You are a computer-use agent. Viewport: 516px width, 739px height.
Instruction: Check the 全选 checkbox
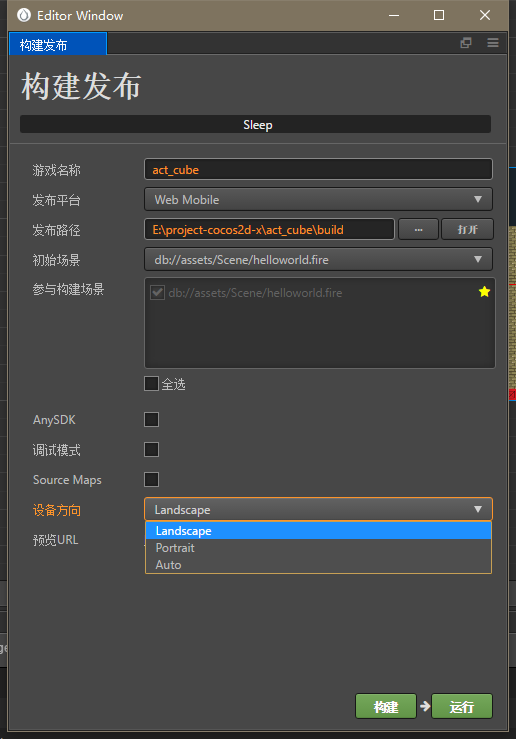[x=151, y=384]
